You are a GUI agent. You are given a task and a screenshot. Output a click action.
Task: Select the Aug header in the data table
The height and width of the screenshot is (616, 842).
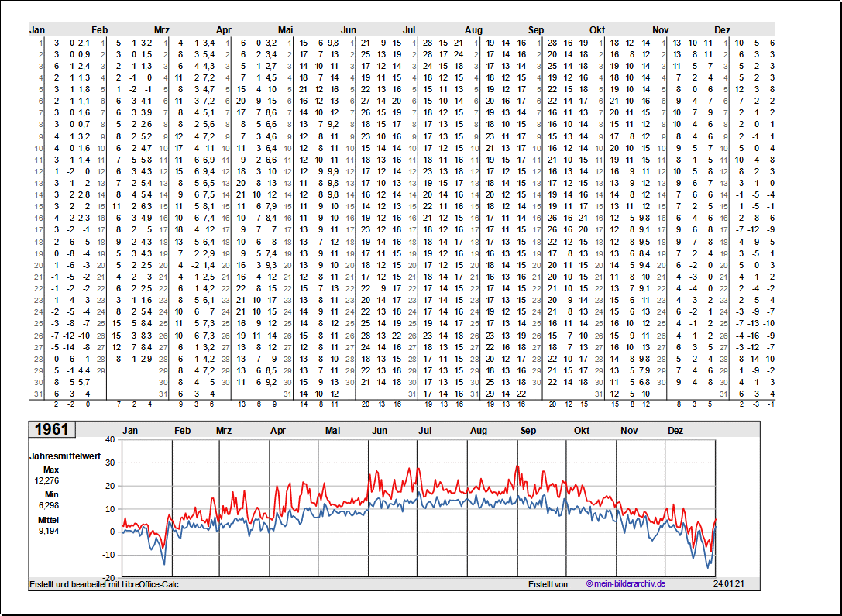(x=473, y=29)
